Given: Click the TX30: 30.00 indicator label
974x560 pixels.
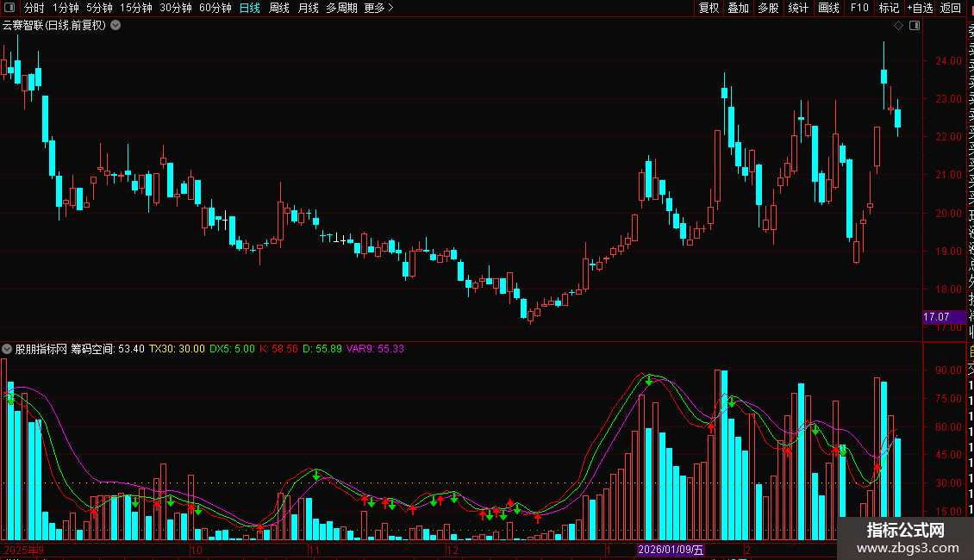Looking at the screenshot, I should click(x=177, y=349).
